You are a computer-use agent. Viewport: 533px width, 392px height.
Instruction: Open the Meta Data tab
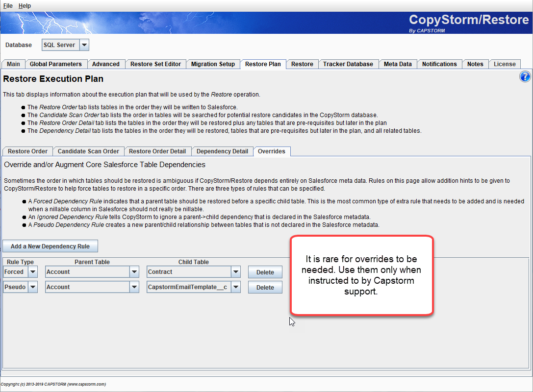[398, 64]
